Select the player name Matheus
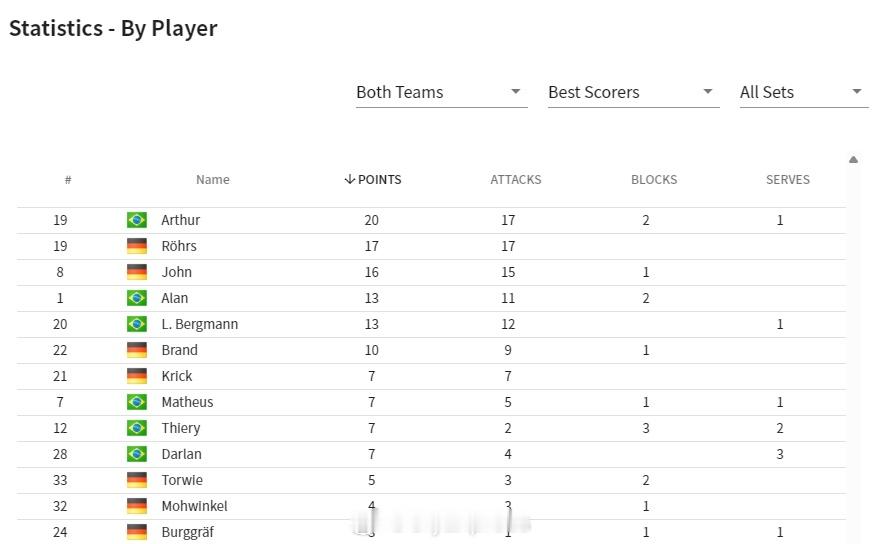884x544 pixels. pyautogui.click(x=187, y=402)
